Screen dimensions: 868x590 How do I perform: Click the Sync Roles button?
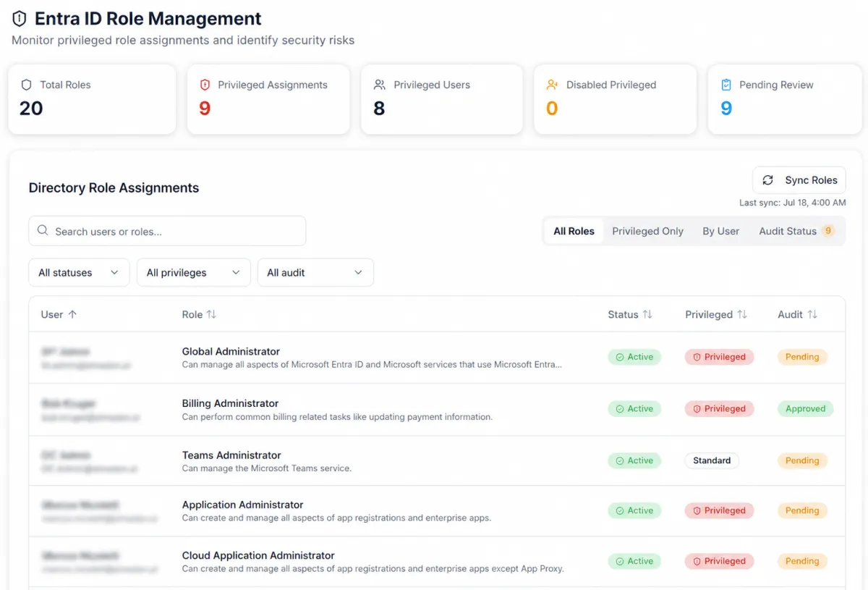799,180
